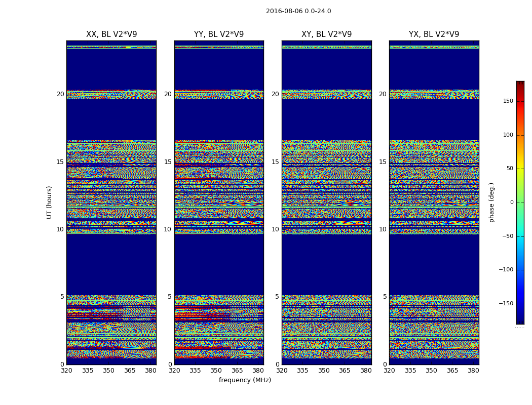Viewport: 532px width, 405px height.
Task: Click the "YX, BL V2*V9" panel title
Action: [x=434, y=34]
